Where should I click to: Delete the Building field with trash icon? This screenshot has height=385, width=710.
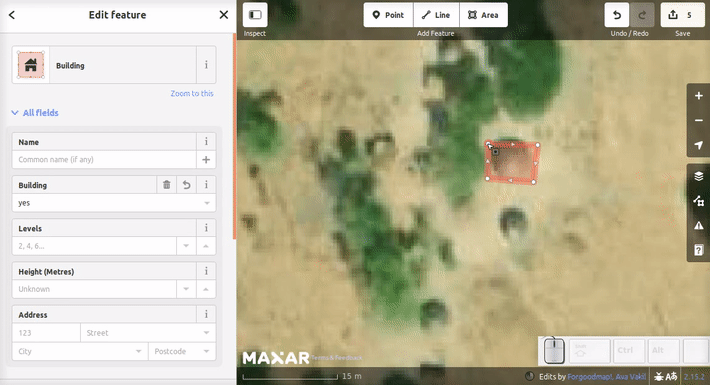coord(167,185)
